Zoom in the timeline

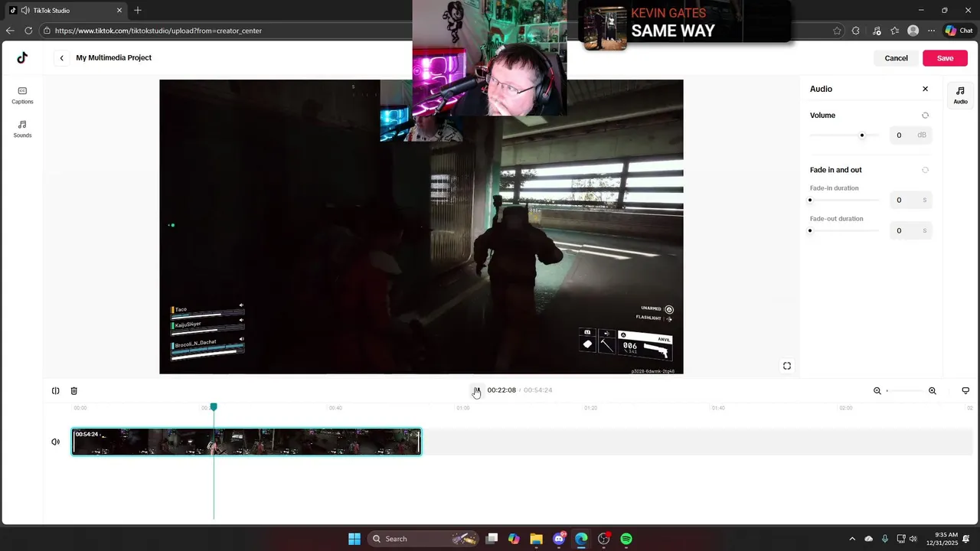[932, 391]
